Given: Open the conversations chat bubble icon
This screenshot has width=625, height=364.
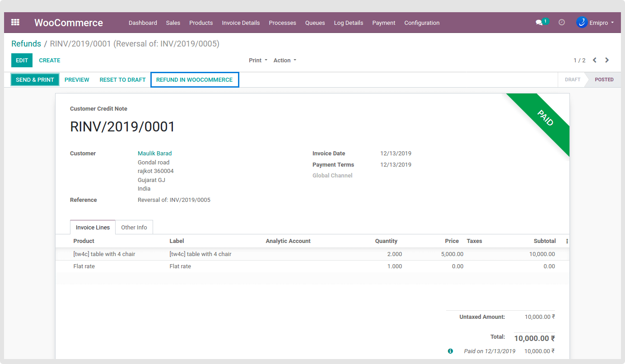Looking at the screenshot, I should pyautogui.click(x=539, y=23).
